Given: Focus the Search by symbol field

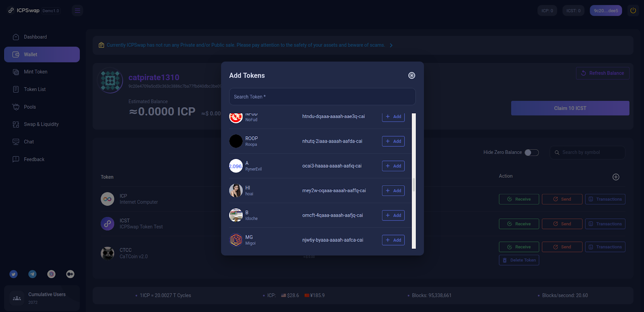Looking at the screenshot, I should pyautogui.click(x=587, y=152).
